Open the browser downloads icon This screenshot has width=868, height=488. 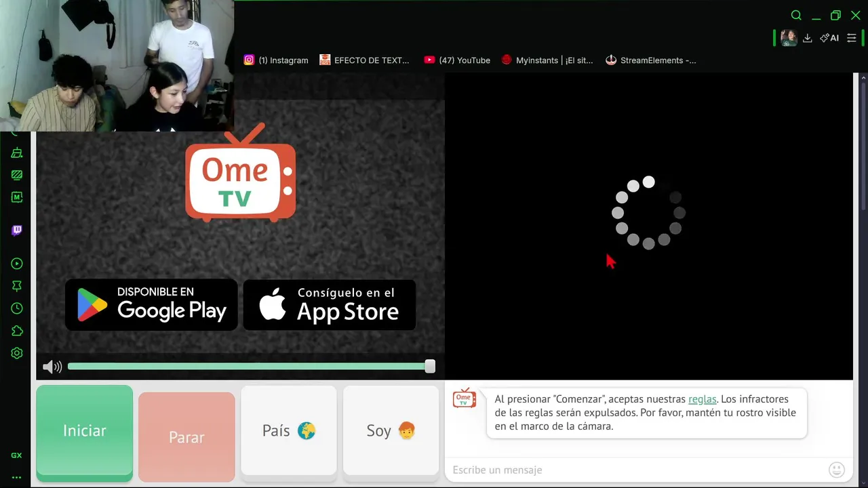(807, 38)
